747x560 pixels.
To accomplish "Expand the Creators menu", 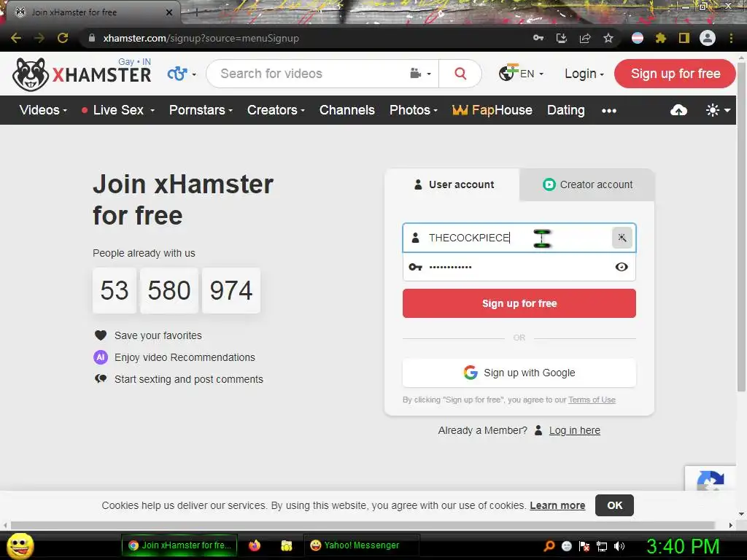I will tap(276, 110).
